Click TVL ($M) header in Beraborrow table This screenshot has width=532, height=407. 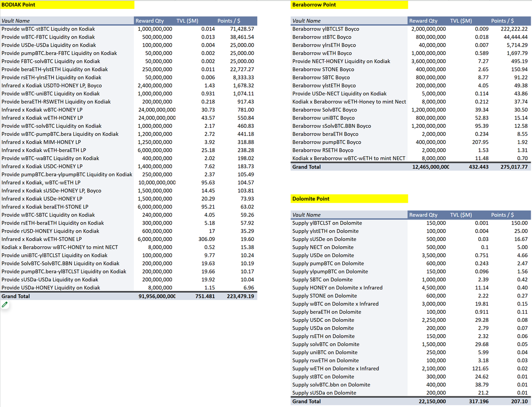[461, 21]
